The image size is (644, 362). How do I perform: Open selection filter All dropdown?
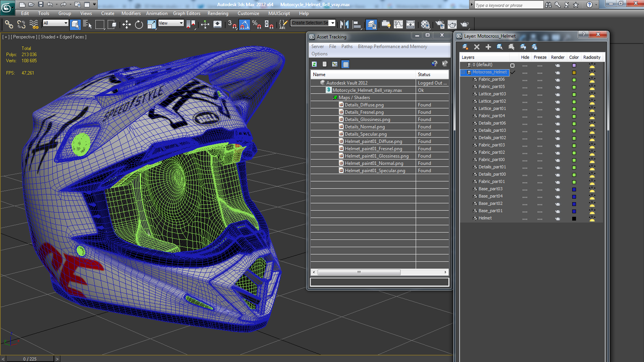pyautogui.click(x=55, y=23)
